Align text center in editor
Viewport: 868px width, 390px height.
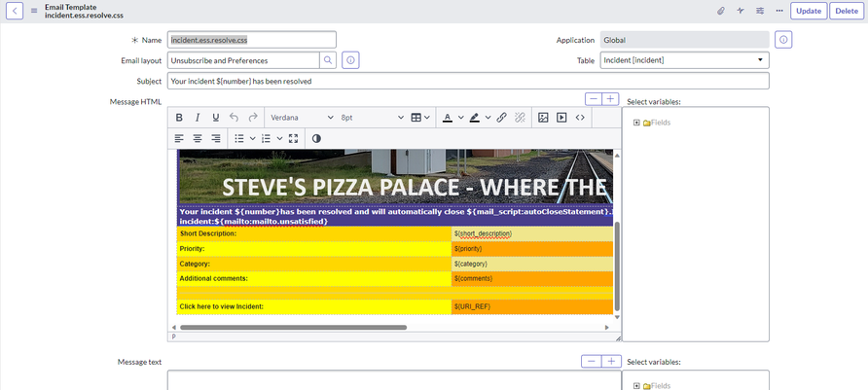pos(198,138)
